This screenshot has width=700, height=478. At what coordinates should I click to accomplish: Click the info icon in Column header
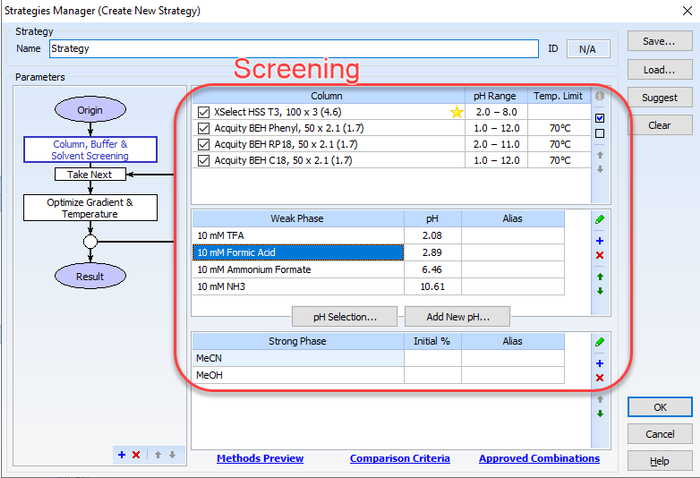[x=600, y=96]
